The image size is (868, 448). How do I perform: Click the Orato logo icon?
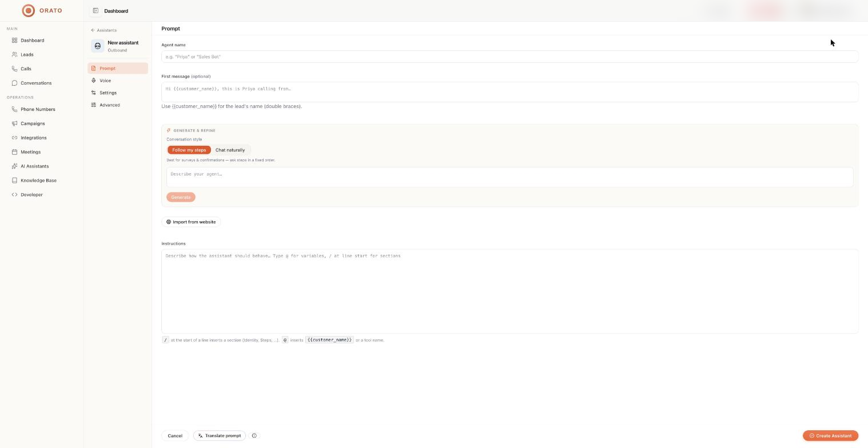tap(28, 10)
